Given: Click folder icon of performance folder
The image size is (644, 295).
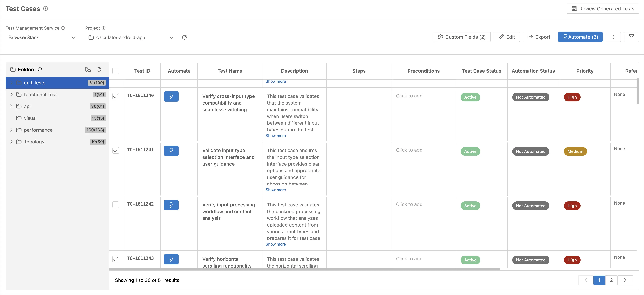Looking at the screenshot, I should point(19,130).
